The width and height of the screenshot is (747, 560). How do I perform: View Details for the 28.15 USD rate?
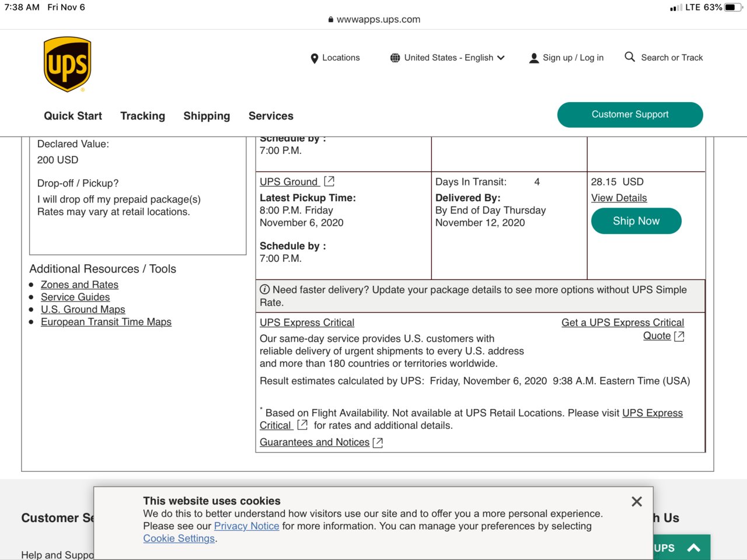pyautogui.click(x=619, y=198)
